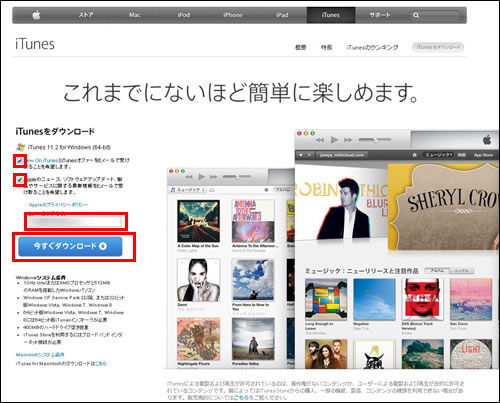This screenshot has height=403, width=500.
Task: Adjust volume slider in back iTunes window
Action: (237, 177)
